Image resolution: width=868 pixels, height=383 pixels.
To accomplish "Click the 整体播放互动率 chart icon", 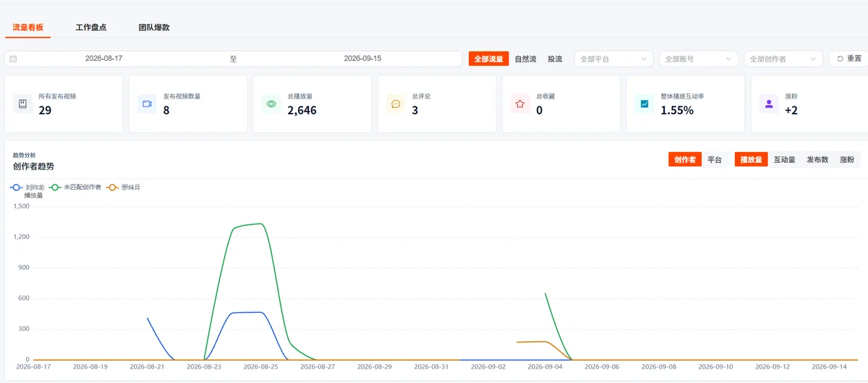I will click(644, 104).
